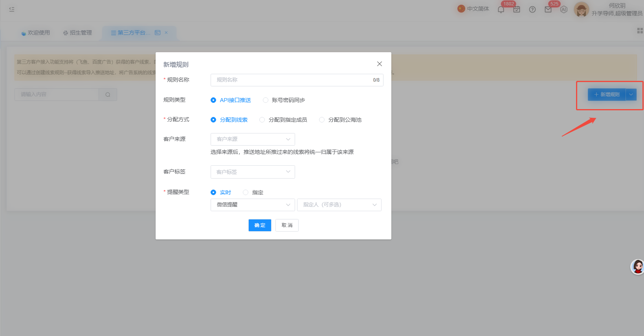644x336 pixels.
Task: Expand the 客户标签 dropdown
Action: pos(253,172)
